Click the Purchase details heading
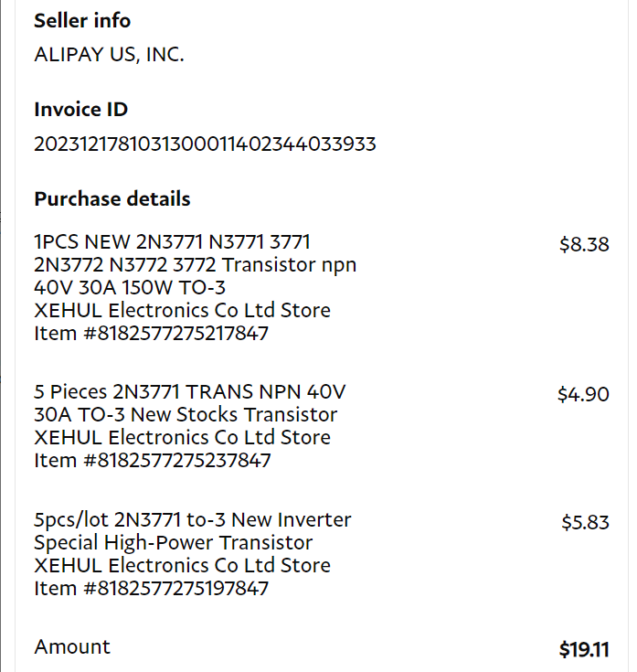637x672 pixels. [112, 199]
